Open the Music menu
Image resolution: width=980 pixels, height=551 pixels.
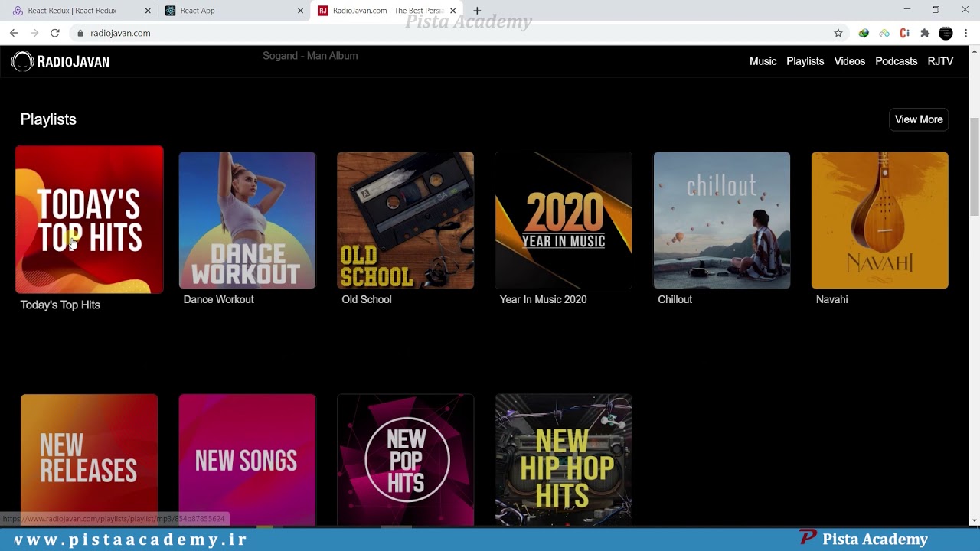[763, 61]
